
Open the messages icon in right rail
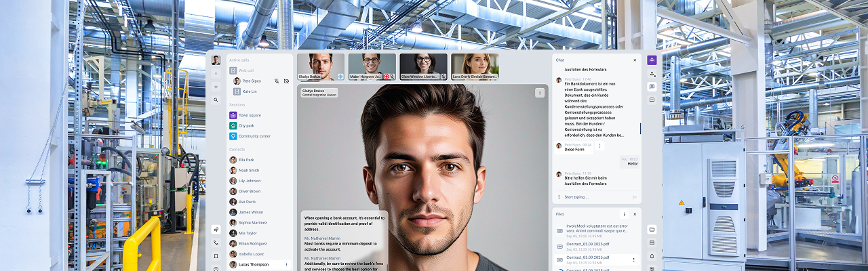point(652,100)
